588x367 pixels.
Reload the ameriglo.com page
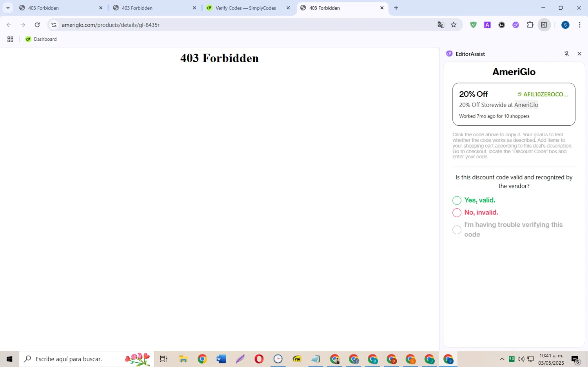tap(37, 25)
